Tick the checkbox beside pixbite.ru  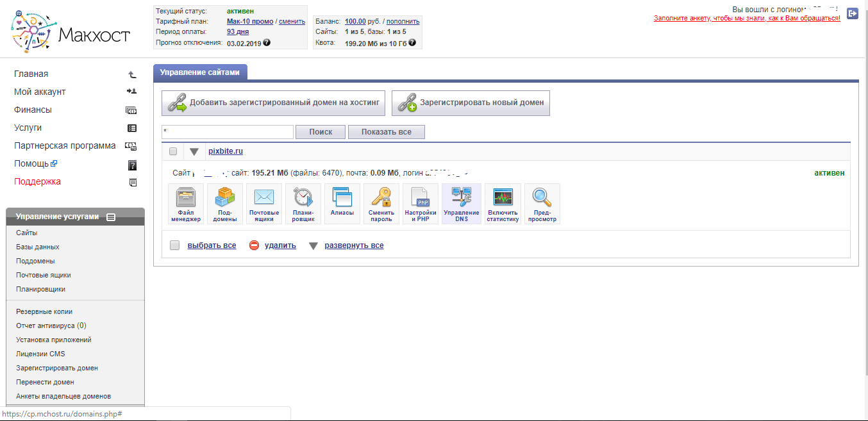[172, 152]
